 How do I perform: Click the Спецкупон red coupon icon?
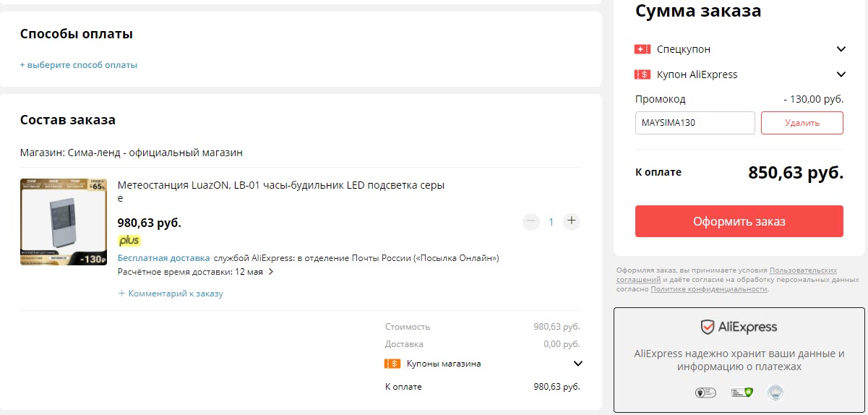pyautogui.click(x=643, y=49)
